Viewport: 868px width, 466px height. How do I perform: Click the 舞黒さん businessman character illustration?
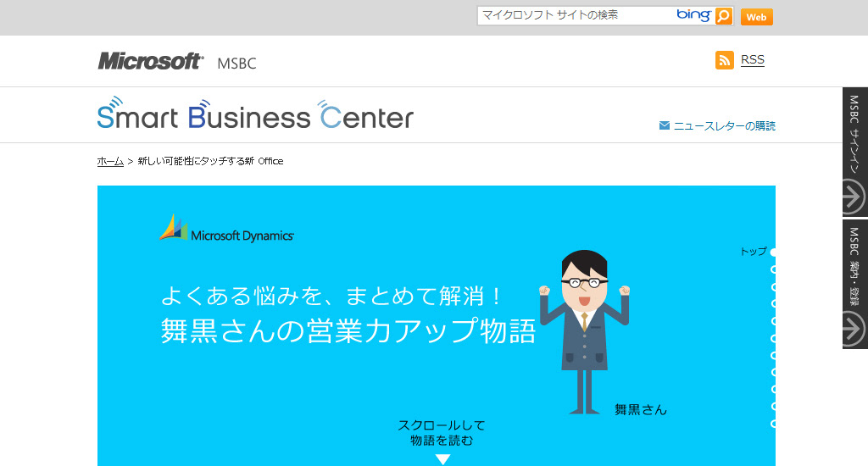pos(585,332)
